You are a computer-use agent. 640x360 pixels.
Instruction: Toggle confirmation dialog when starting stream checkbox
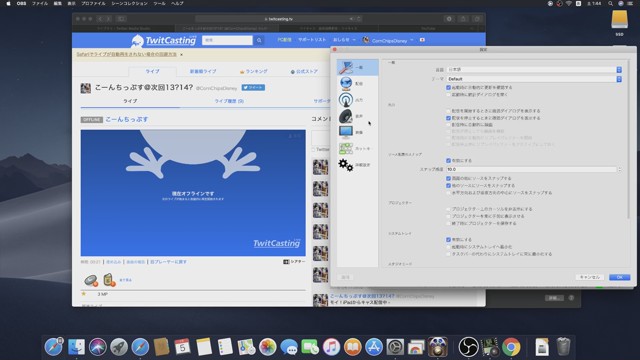click(x=449, y=111)
